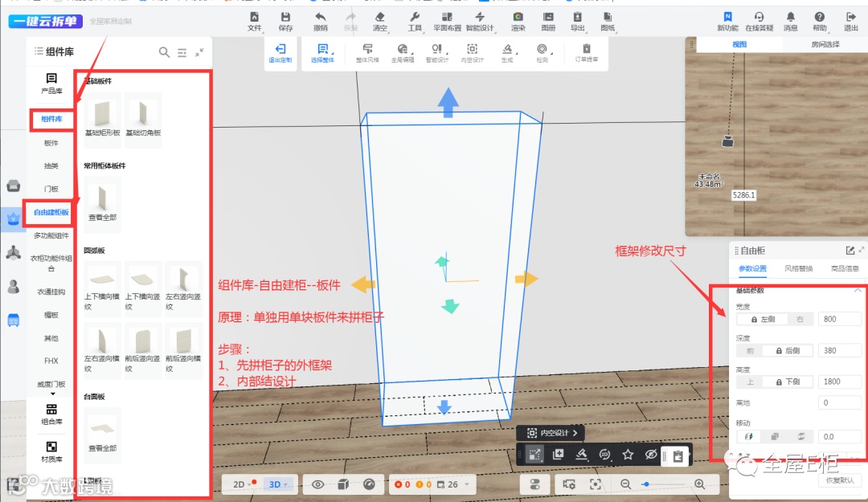Search the 组件库 with magnifier icon
This screenshot has width=868, height=502.
pyautogui.click(x=164, y=52)
